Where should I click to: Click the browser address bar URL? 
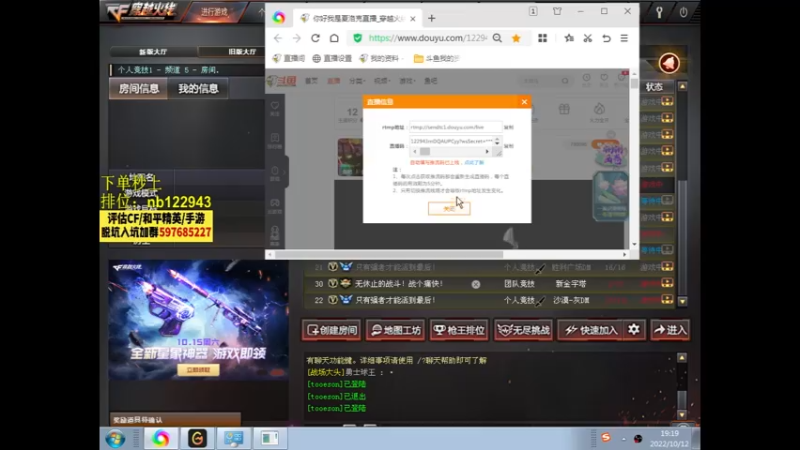click(x=428, y=38)
